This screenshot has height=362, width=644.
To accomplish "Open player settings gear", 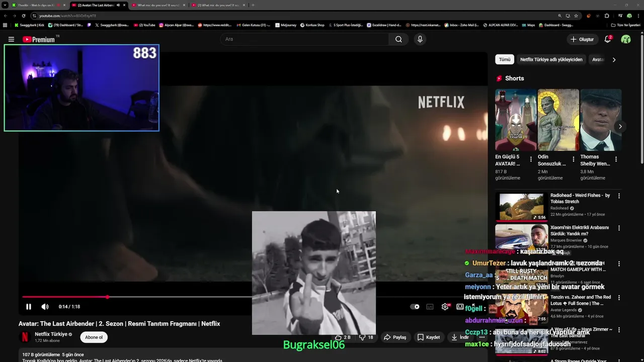I will point(445,307).
